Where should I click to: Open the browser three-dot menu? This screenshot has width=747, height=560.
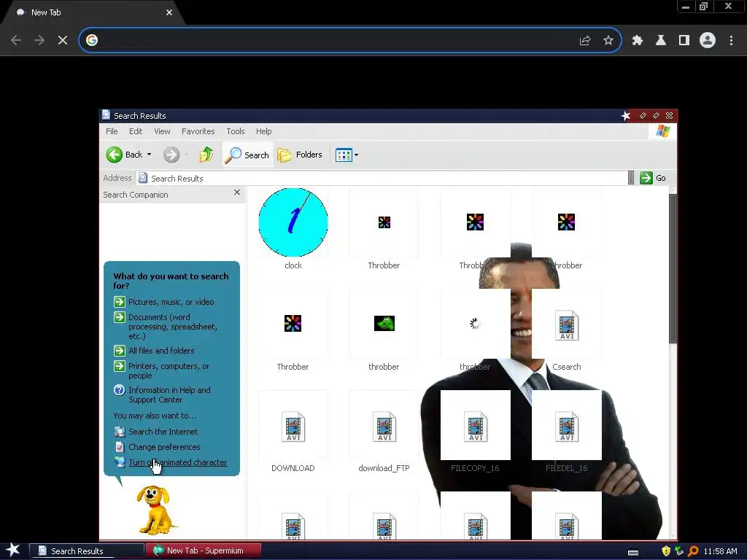[731, 41]
